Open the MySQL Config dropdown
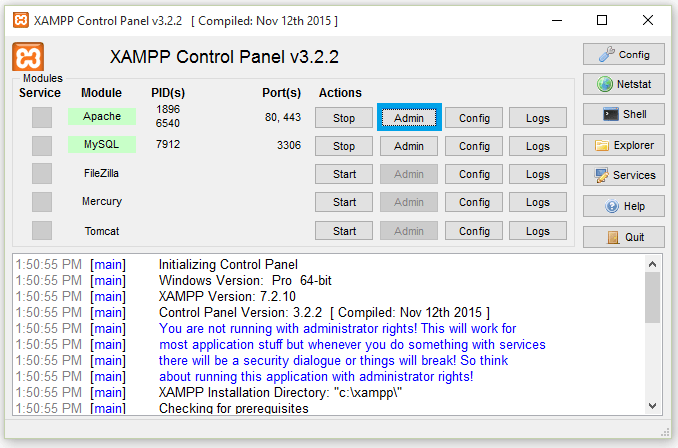The height and width of the screenshot is (448, 678). tap(473, 146)
